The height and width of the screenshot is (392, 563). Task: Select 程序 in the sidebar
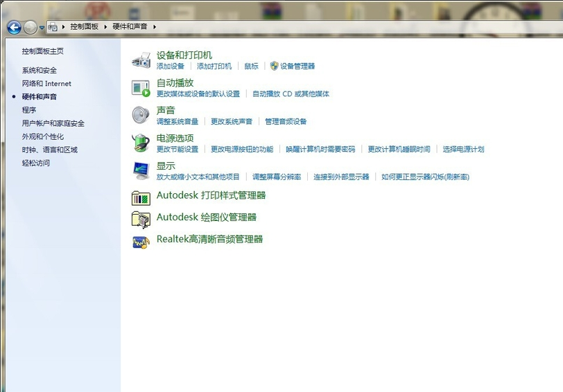28,110
